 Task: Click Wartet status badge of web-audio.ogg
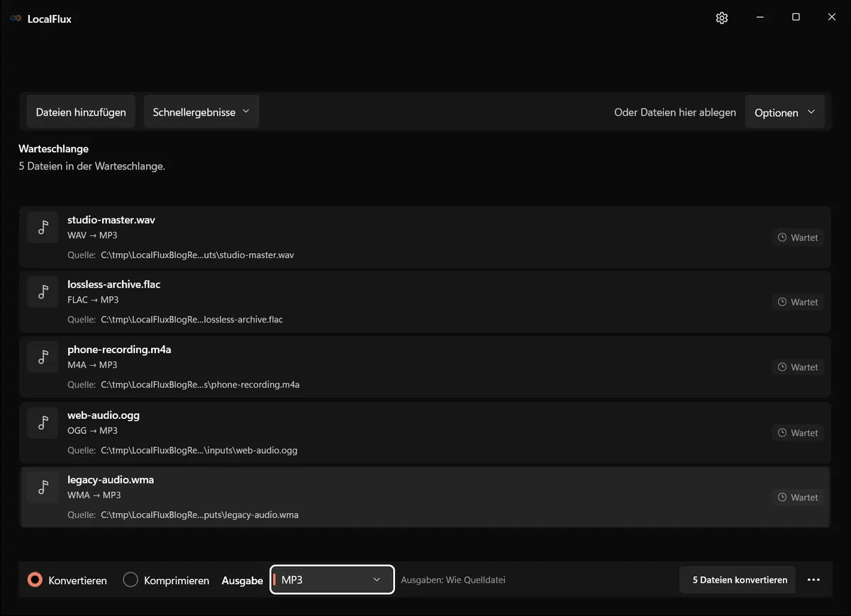tap(798, 432)
